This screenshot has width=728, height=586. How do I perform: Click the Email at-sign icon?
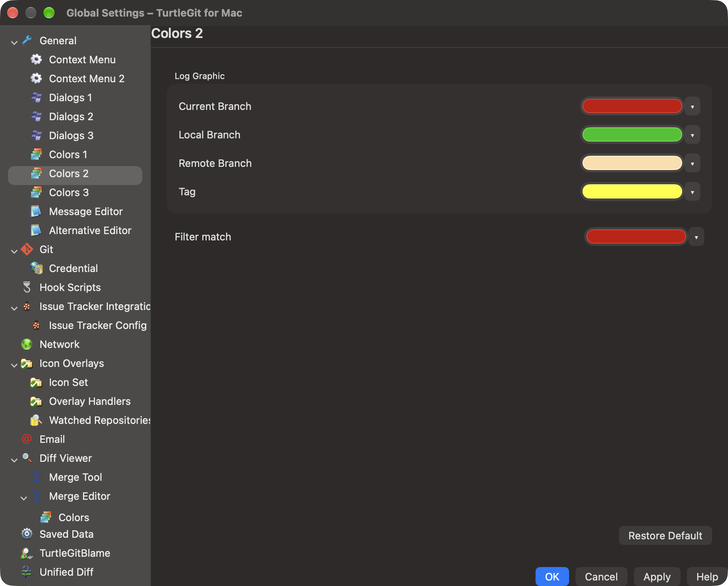pos(27,439)
